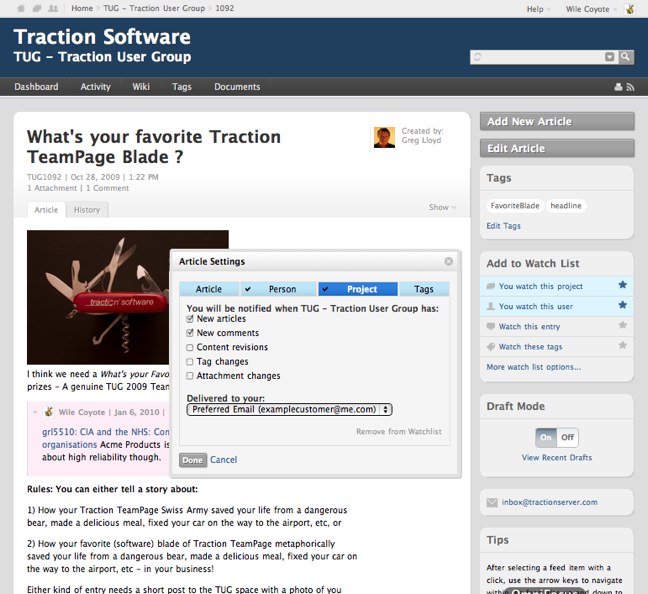
Task: Uncheck the 'New articles' checkbox
Action: coord(190,319)
